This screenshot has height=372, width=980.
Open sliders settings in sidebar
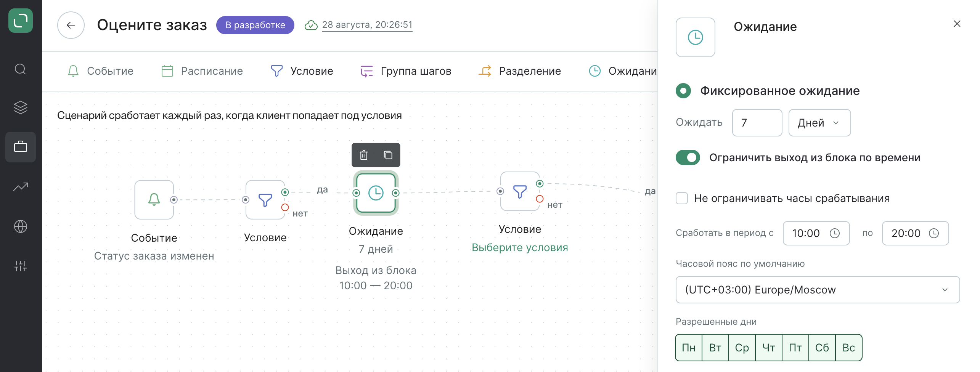pos(21,266)
